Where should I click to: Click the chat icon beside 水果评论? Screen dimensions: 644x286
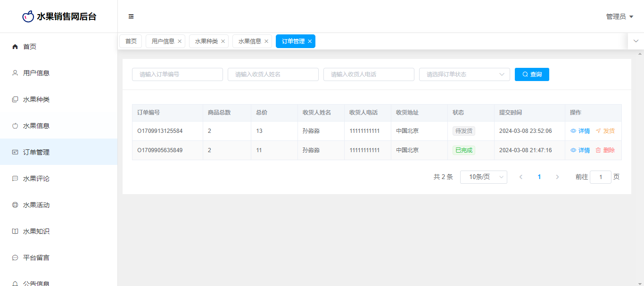[15, 179]
